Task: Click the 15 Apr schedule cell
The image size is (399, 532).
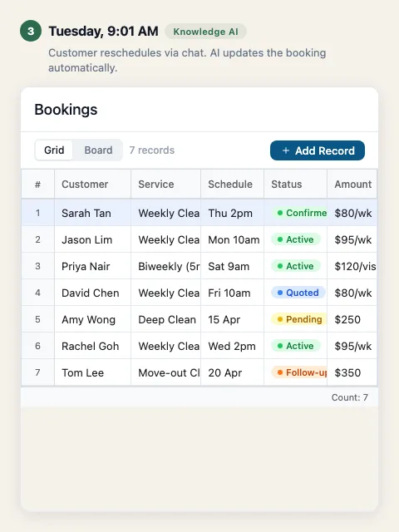Action: click(233, 319)
